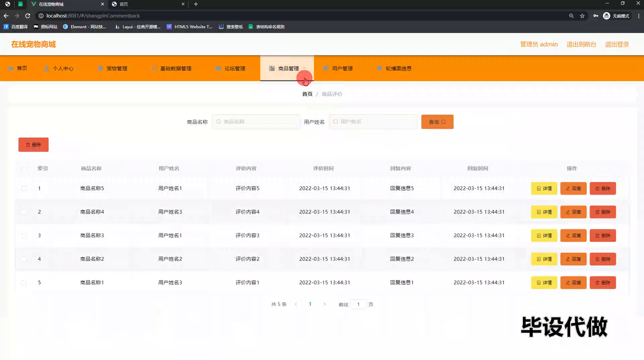Switch to the second browser tab 首页
Image resolution: width=644 pixels, height=360 pixels.
[x=148, y=4]
